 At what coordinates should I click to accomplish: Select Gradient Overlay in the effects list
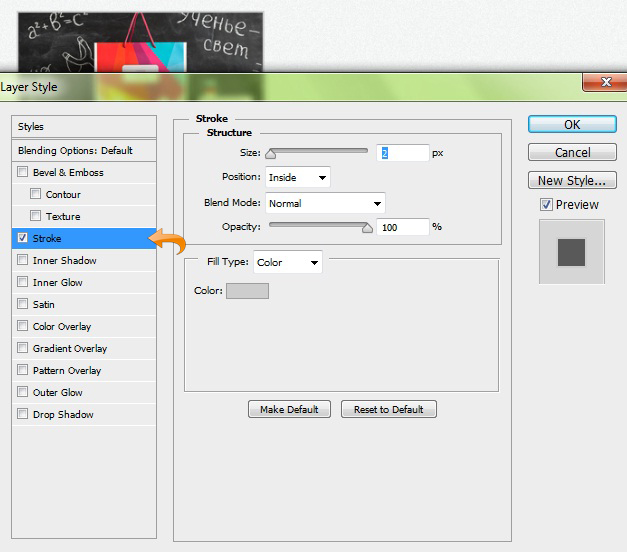click(69, 349)
